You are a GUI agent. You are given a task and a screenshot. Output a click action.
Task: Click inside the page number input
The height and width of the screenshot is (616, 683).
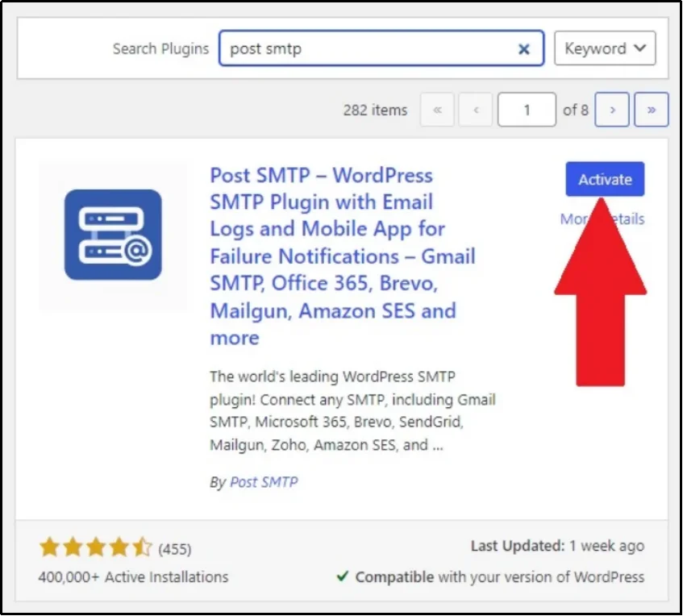pyautogui.click(x=527, y=110)
